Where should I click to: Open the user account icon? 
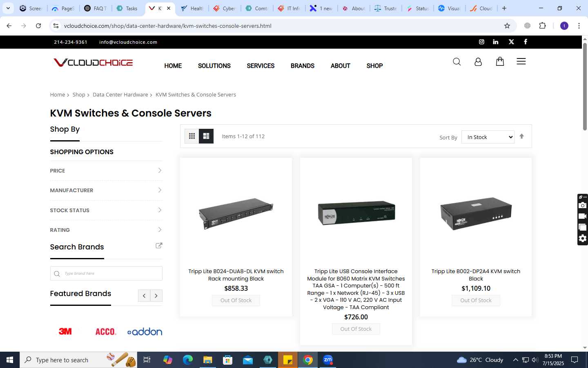[478, 62]
